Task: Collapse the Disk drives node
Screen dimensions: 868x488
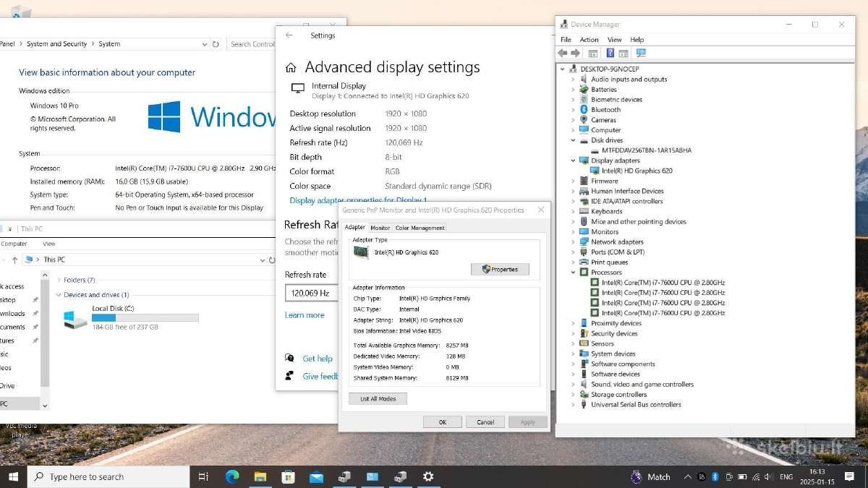Action: click(573, 140)
